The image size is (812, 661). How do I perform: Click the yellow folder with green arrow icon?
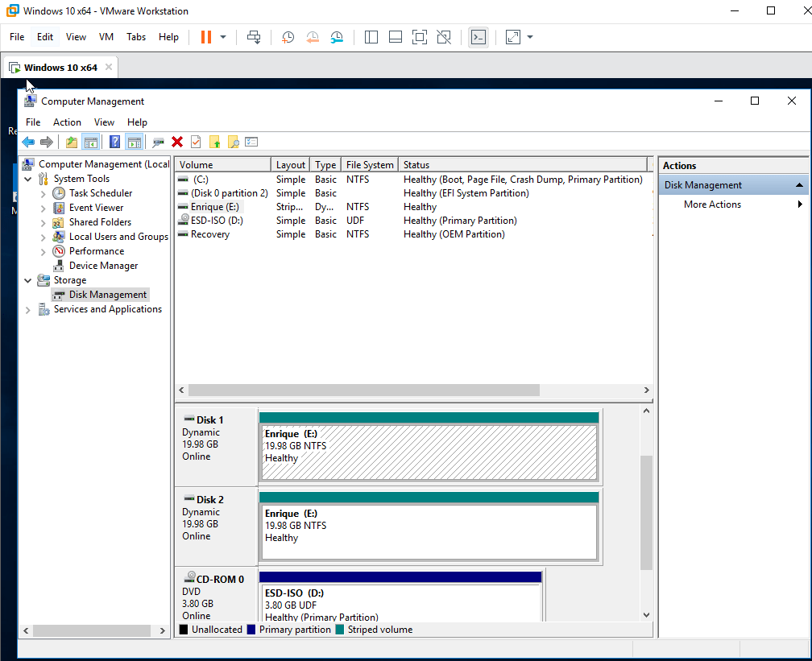tap(215, 142)
